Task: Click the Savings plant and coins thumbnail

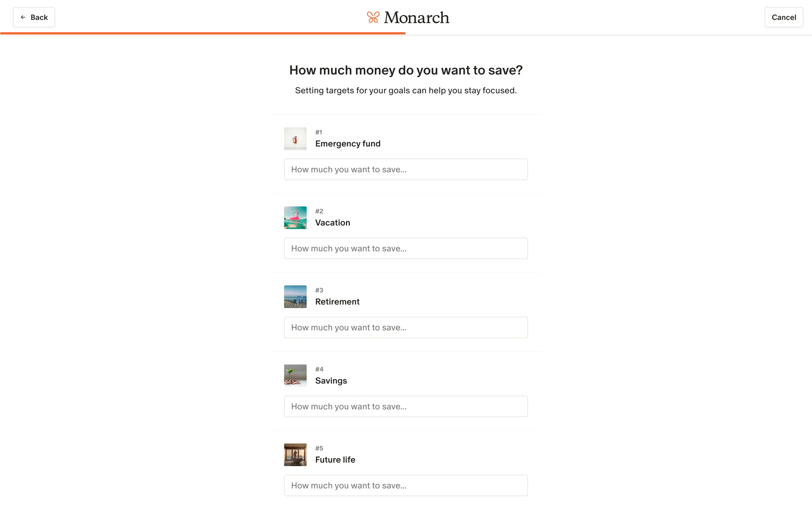Action: [295, 375]
